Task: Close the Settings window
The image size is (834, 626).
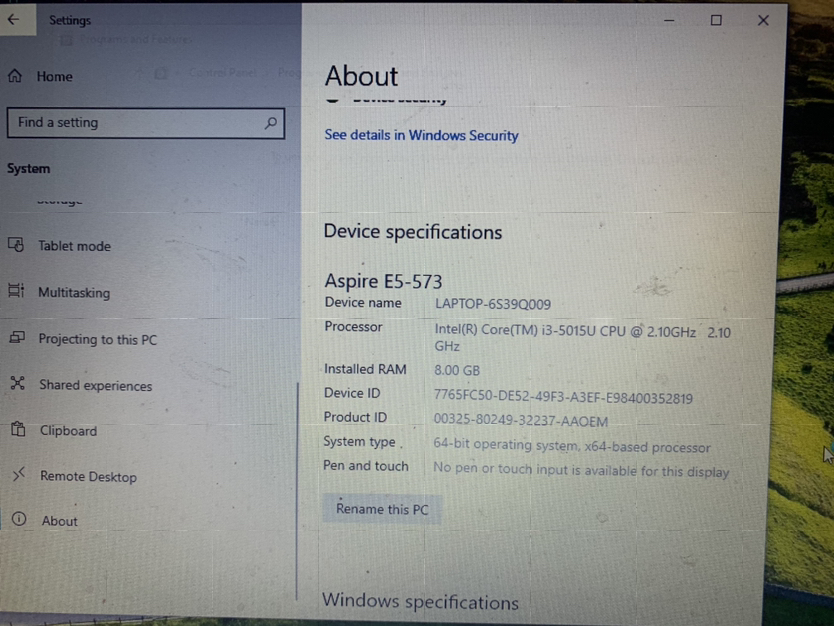Action: pyautogui.click(x=763, y=20)
